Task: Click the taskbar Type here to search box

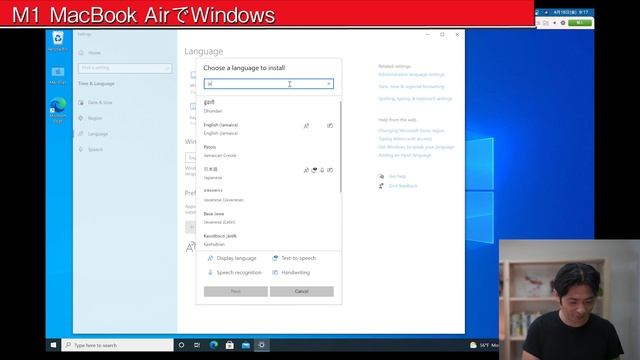Action: click(x=118, y=345)
